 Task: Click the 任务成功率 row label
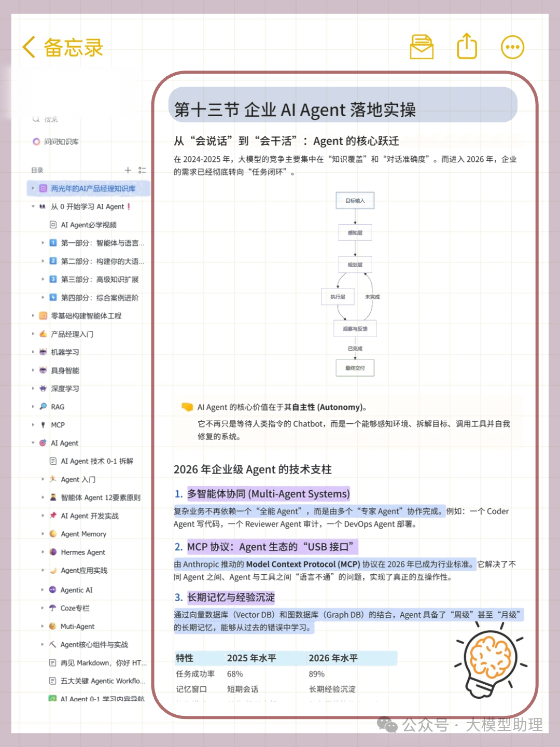pyautogui.click(x=195, y=674)
